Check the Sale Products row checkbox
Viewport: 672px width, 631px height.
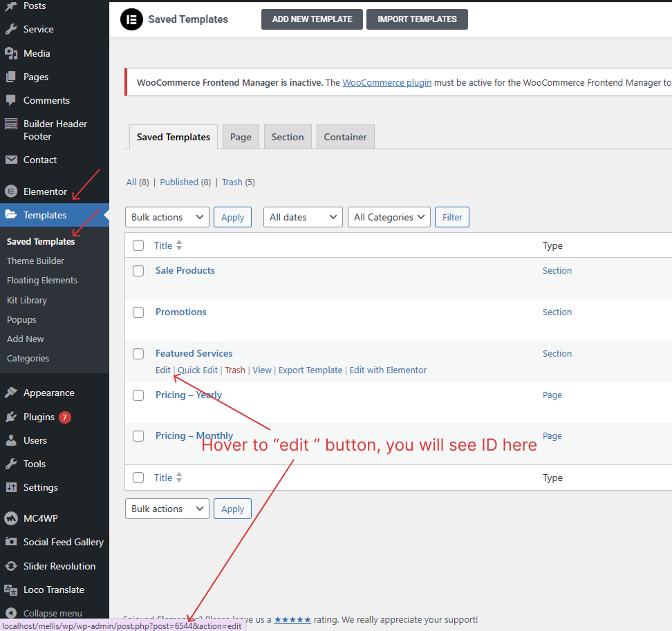tap(138, 271)
